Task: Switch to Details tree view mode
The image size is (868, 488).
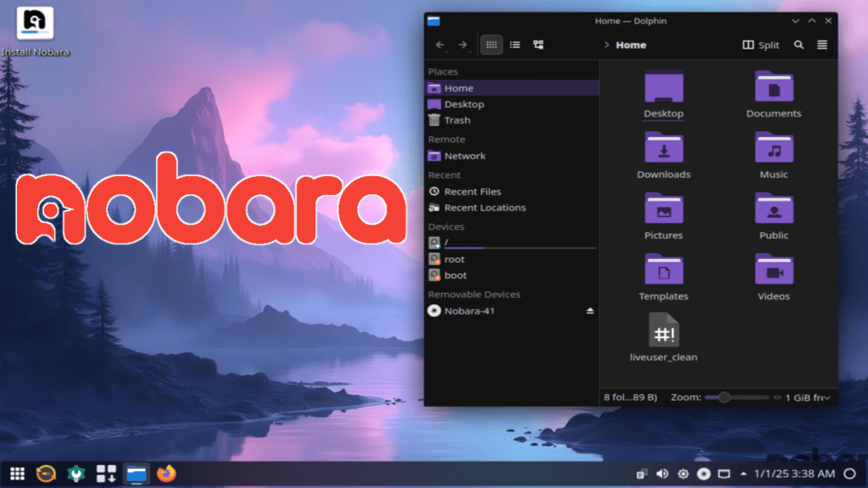Action: 538,45
